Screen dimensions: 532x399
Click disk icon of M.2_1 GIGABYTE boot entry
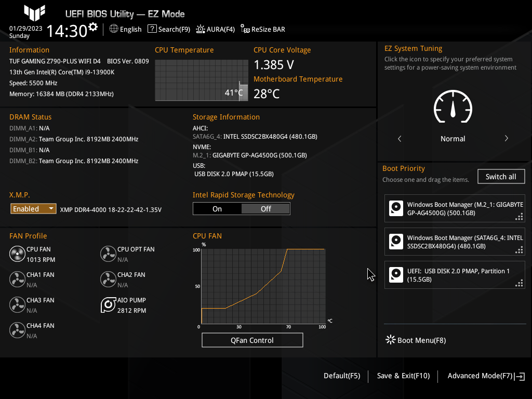coord(396,208)
